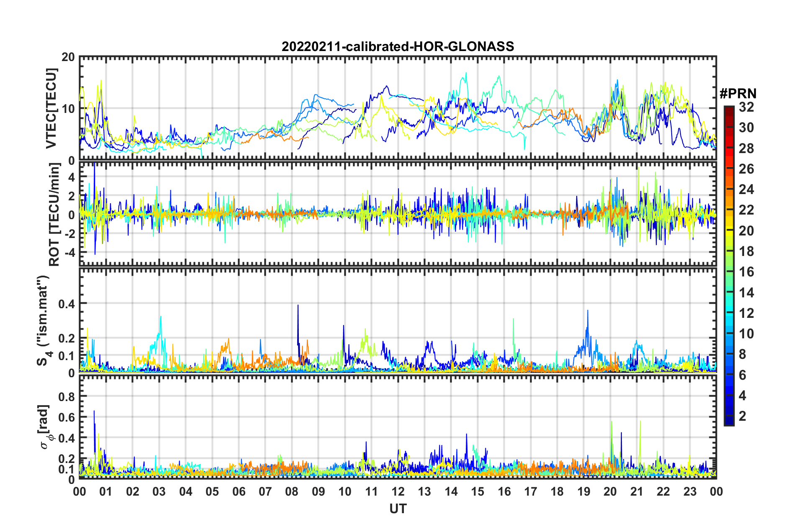Click x-axis tick label 11
796x532 pixels.
click(x=372, y=491)
